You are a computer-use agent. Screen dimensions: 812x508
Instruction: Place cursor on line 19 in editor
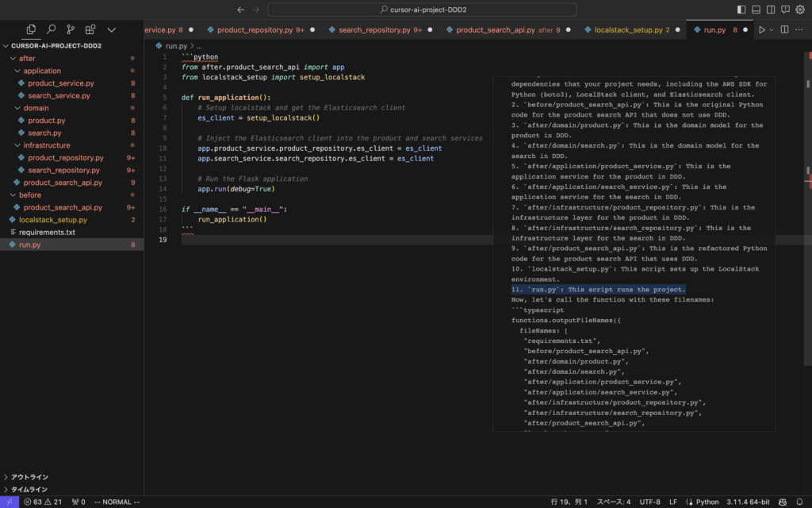point(336,240)
